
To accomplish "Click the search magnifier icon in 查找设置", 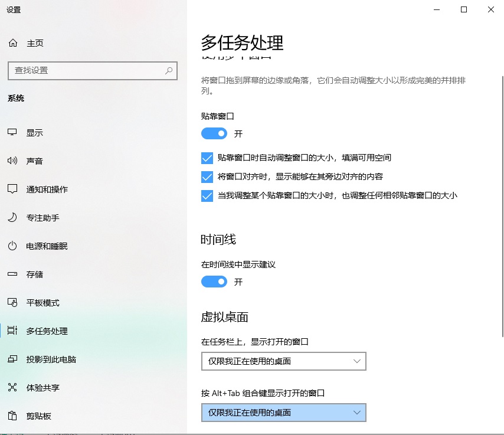I will click(x=169, y=70).
